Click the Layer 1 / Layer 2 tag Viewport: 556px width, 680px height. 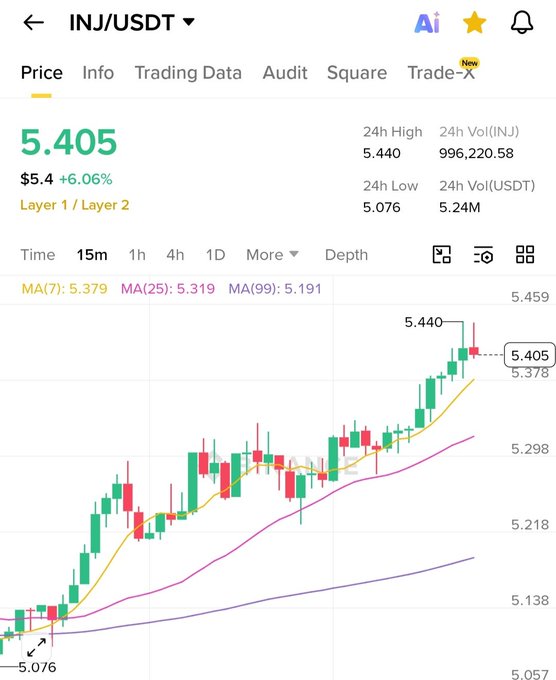point(75,205)
